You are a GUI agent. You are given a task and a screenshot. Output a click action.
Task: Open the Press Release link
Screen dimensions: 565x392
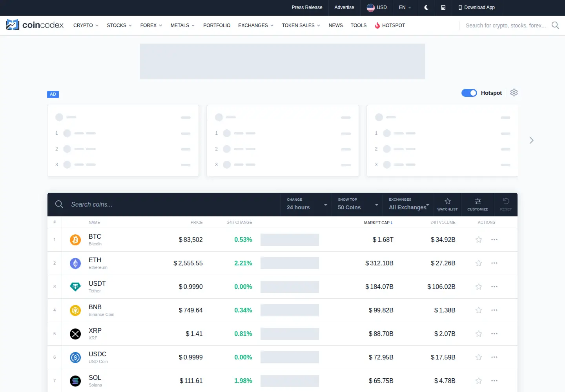[x=307, y=7]
